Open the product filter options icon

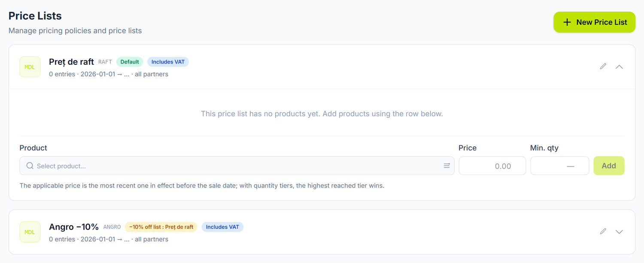click(x=447, y=166)
